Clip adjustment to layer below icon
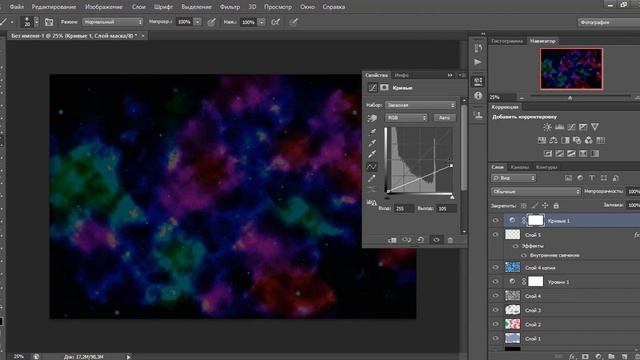Screen dimensions: 640x360 pos(392,240)
